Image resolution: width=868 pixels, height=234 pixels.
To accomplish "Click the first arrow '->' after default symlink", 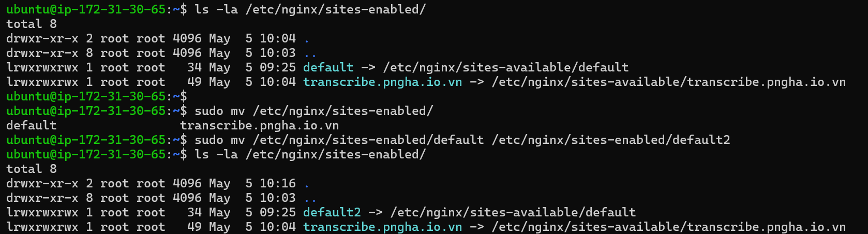I will tap(368, 67).
